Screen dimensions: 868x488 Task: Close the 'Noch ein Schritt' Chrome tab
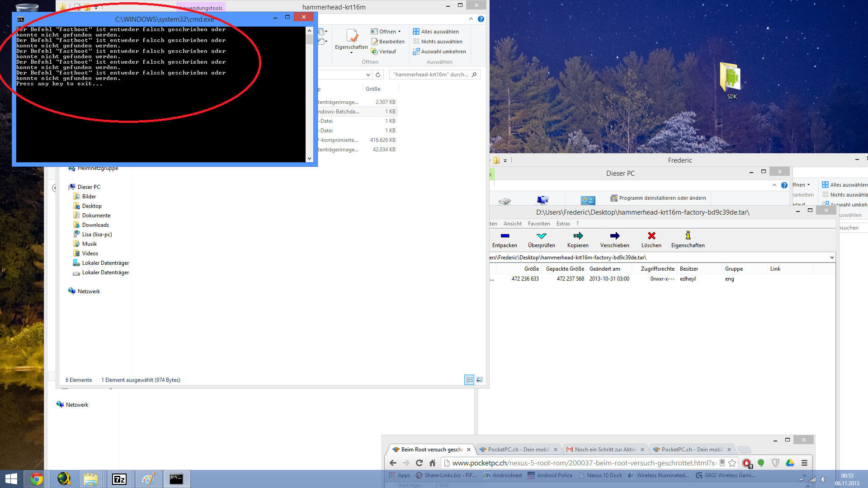pos(642,450)
